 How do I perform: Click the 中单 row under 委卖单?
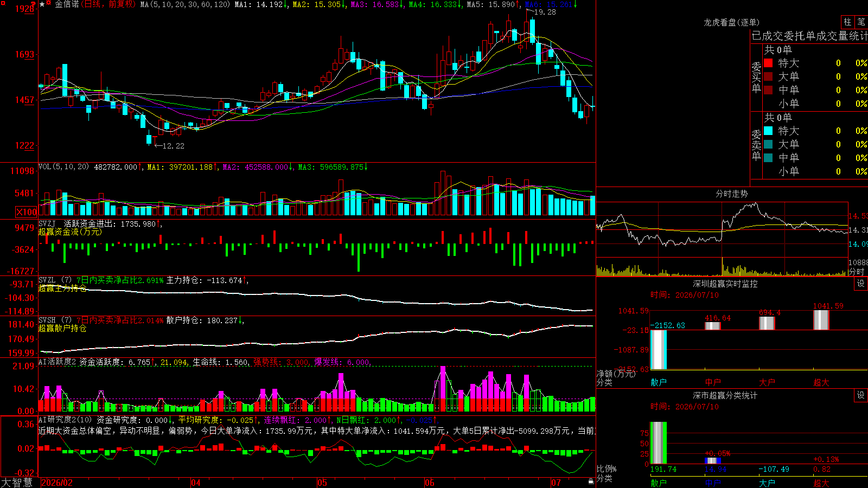coord(815,158)
